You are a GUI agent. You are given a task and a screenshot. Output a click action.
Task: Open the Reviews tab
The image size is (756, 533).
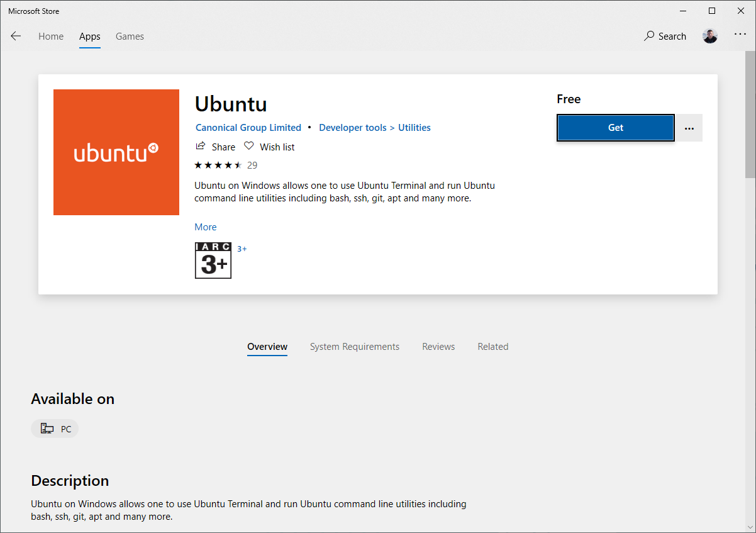(x=438, y=347)
